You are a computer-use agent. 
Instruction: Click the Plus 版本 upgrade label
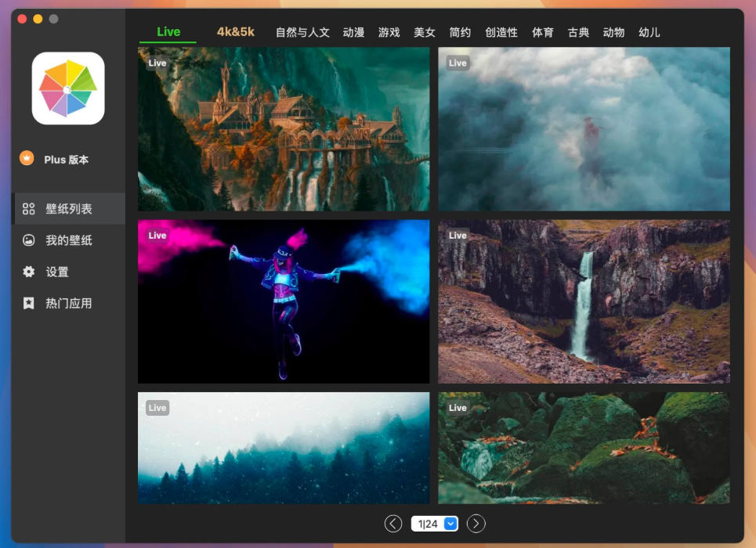67,160
